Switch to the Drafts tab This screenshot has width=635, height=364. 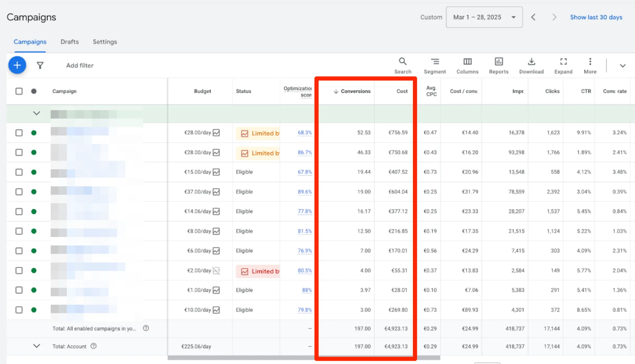click(x=70, y=42)
